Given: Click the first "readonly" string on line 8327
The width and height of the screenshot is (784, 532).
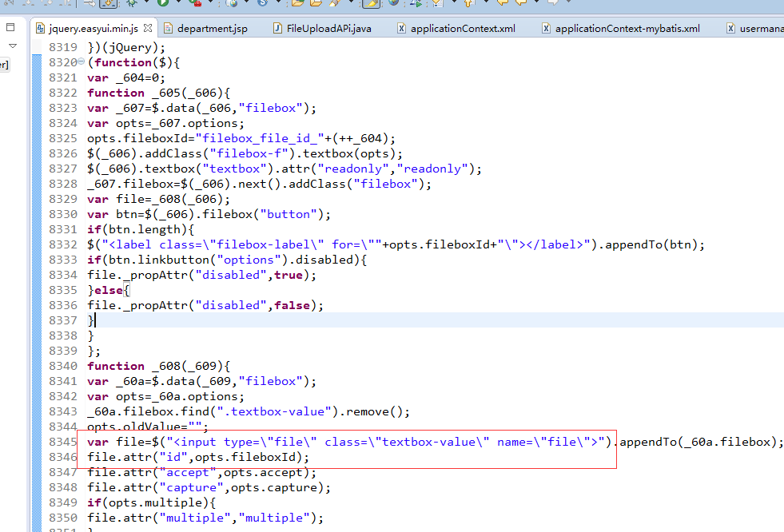Looking at the screenshot, I should (353, 169).
